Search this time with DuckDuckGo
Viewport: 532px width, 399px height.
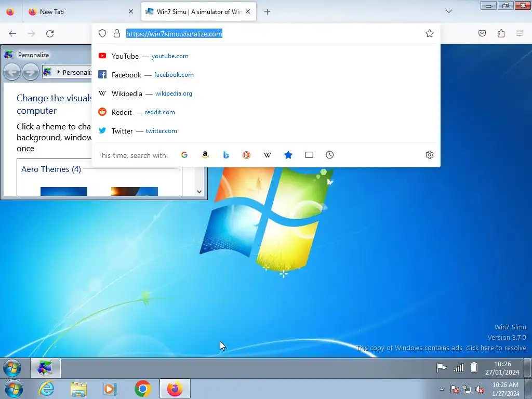[x=246, y=155]
